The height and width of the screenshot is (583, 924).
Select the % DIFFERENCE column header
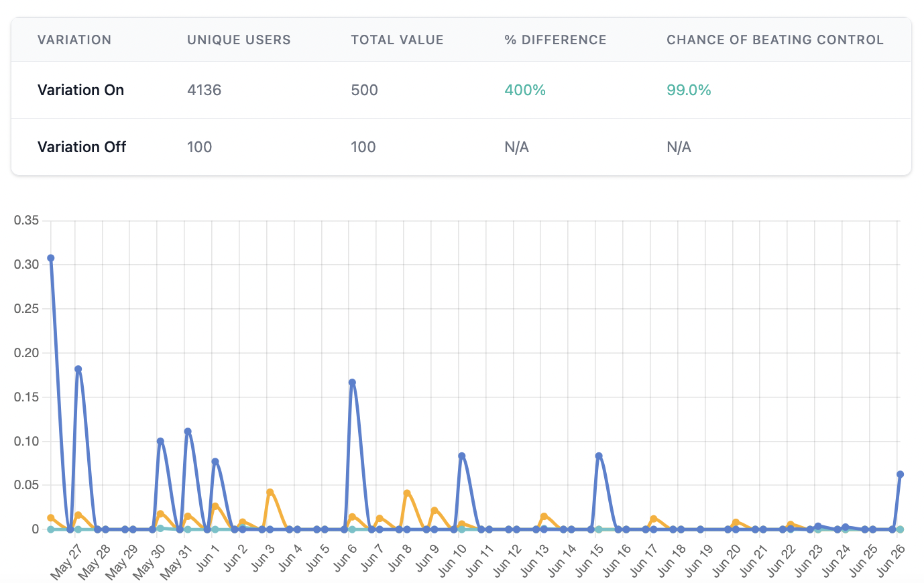click(x=555, y=40)
